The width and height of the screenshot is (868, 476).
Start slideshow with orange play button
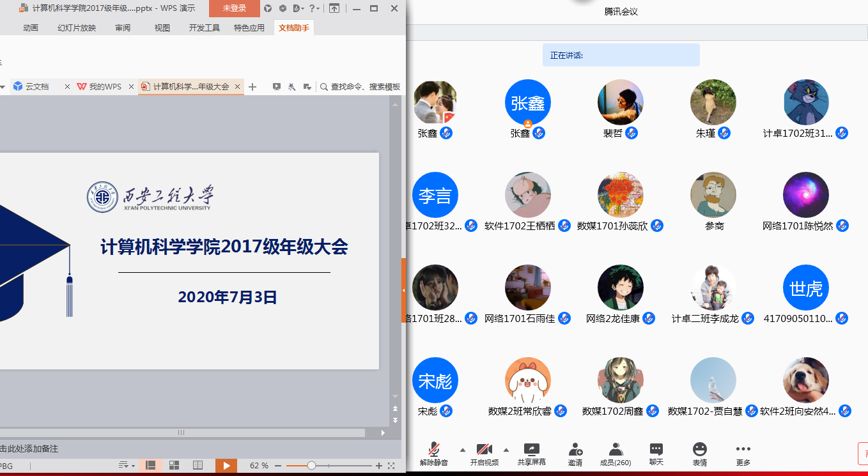[x=226, y=466]
